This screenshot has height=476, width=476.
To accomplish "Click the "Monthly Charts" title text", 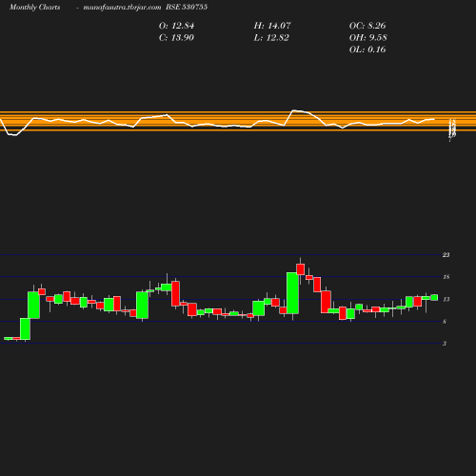I will tap(34, 7).
